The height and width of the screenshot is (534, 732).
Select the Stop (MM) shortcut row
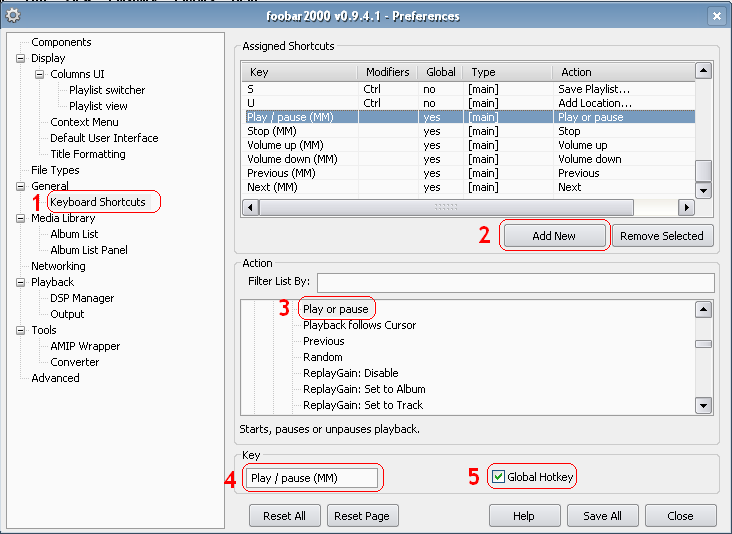(469, 131)
